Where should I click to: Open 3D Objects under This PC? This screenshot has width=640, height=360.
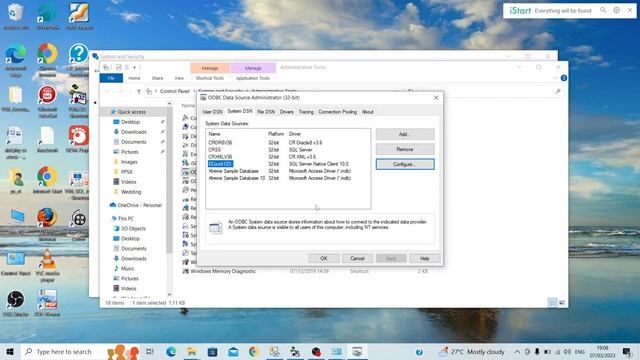click(133, 229)
